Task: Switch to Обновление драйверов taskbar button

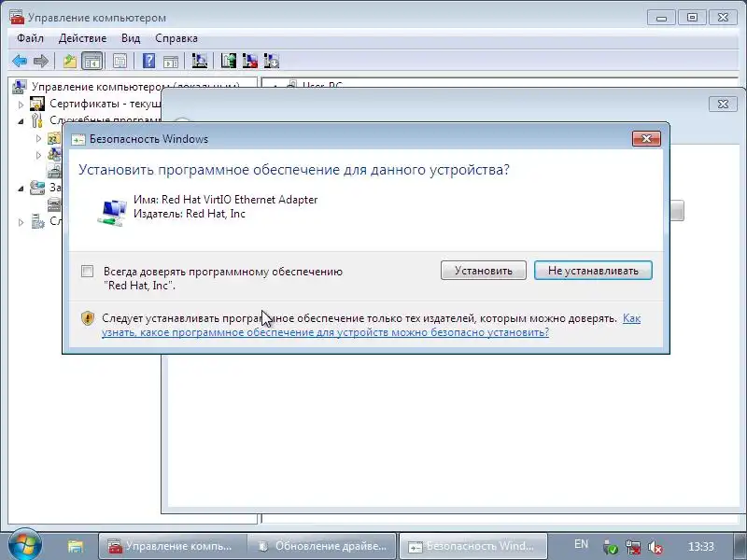Action: tap(321, 546)
